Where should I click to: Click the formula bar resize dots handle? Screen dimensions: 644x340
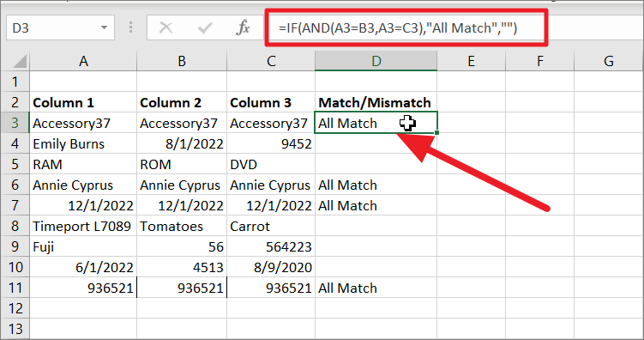[x=130, y=27]
